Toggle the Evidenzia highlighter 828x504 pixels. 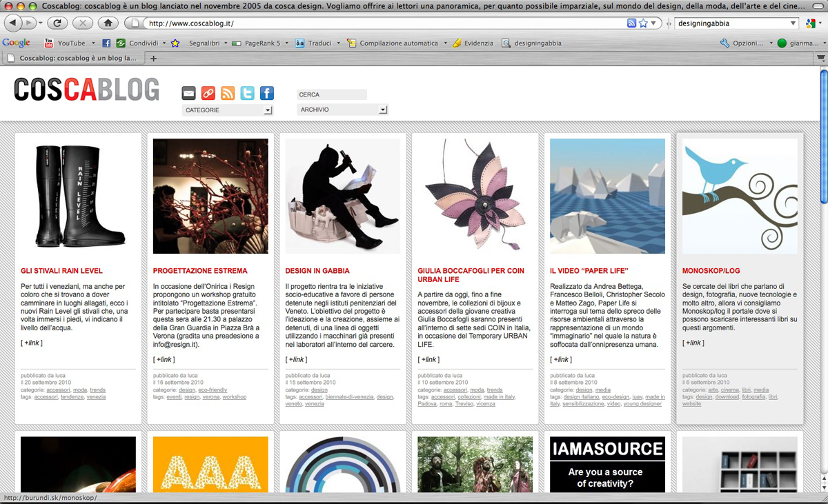(x=473, y=43)
